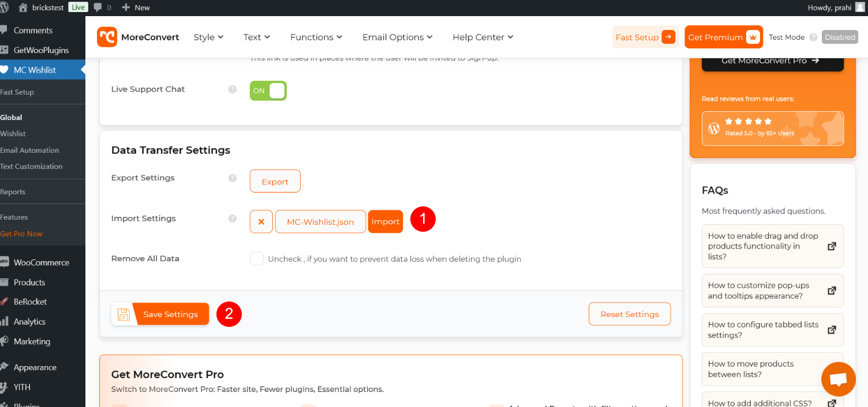
Task: Open the live chat bubble widget
Action: pyautogui.click(x=839, y=379)
